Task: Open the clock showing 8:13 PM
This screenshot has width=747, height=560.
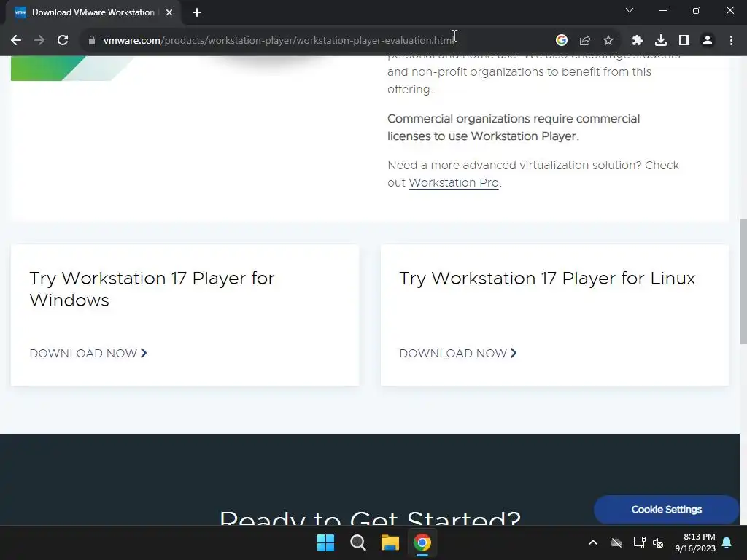Action: coord(695,542)
